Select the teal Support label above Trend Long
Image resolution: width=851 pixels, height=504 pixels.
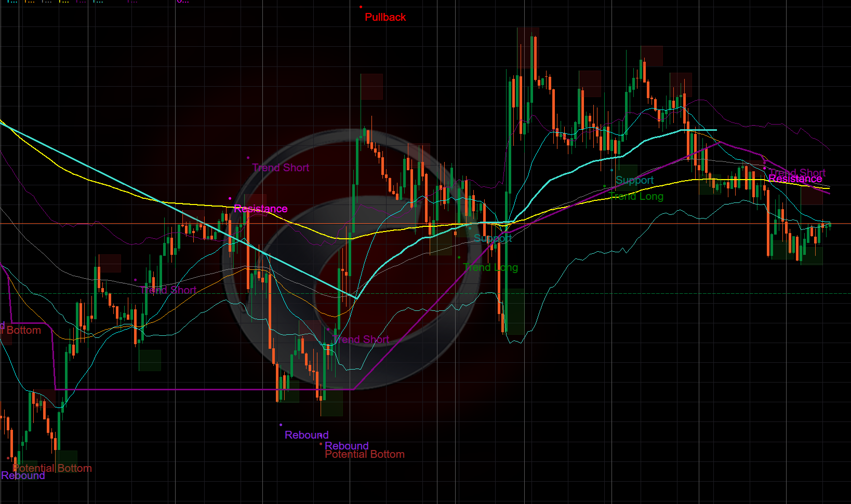(x=634, y=180)
